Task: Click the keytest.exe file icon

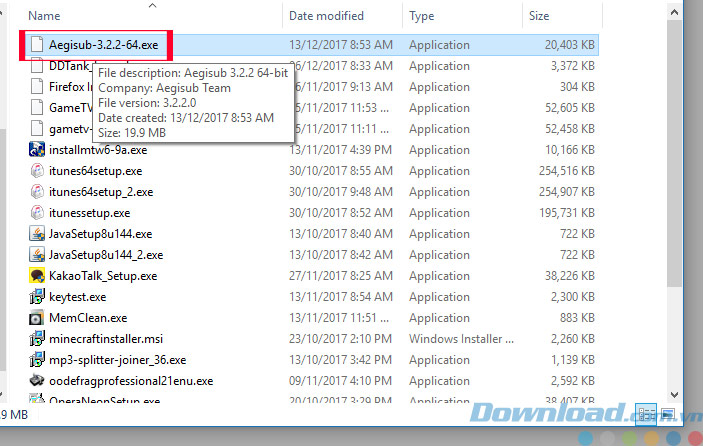Action: [x=37, y=297]
